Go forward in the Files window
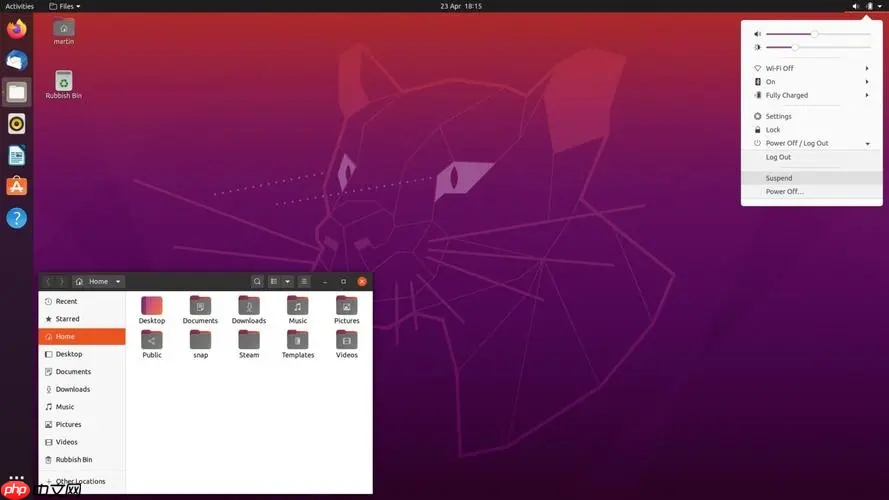Viewport: 889px width, 500px height. click(x=62, y=281)
